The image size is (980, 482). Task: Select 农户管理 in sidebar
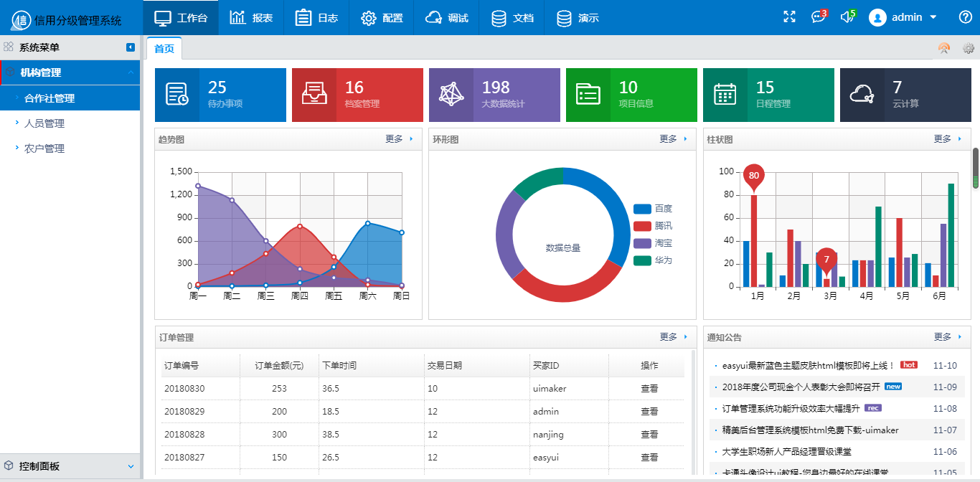(x=70, y=148)
